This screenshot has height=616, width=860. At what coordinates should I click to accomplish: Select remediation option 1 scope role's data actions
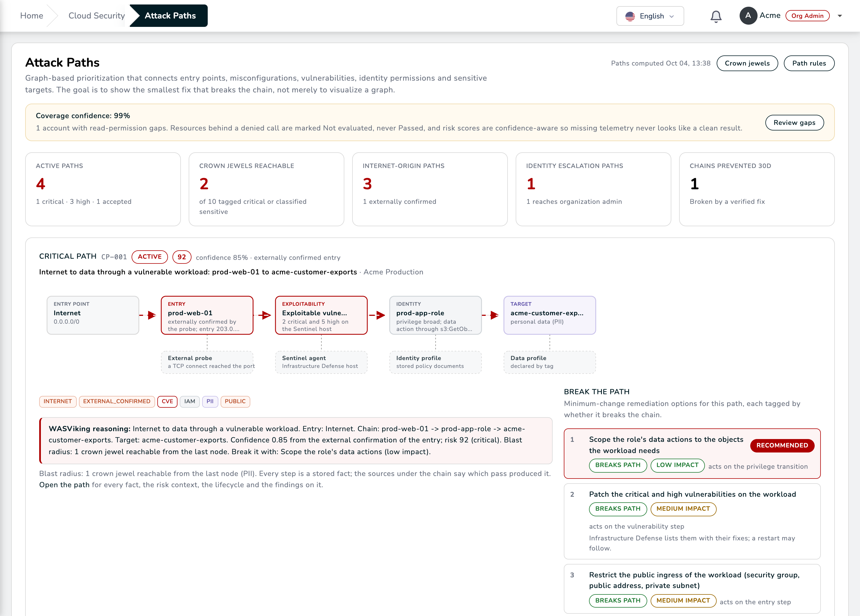pos(692,454)
